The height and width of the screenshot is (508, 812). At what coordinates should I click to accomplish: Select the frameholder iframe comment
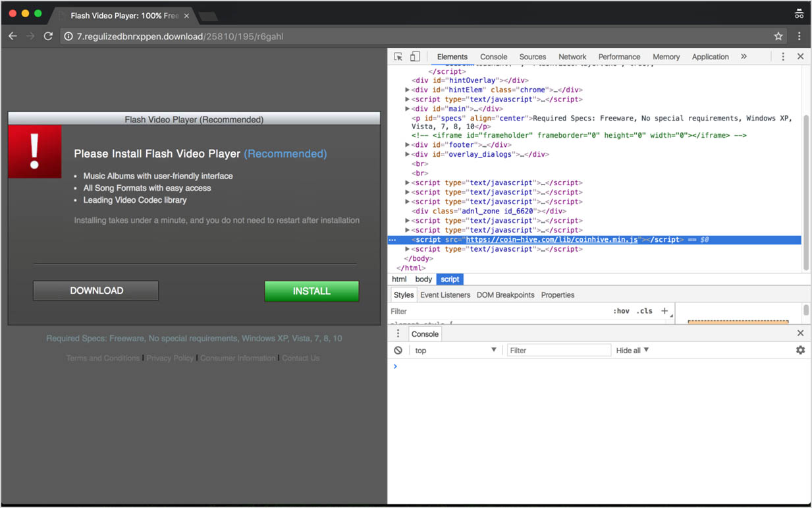[579, 136]
